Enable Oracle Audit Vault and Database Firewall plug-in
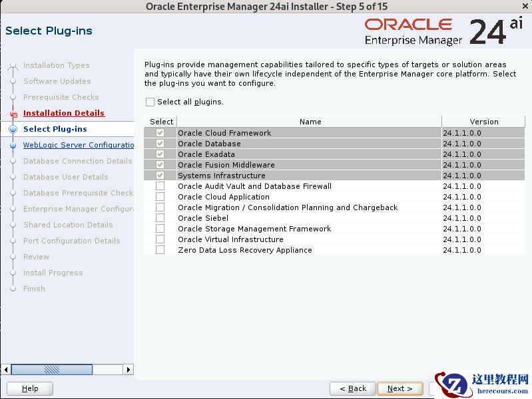This screenshot has width=532, height=399. [x=160, y=186]
